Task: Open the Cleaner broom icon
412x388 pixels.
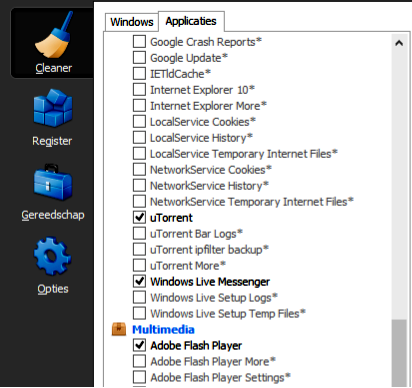Action: tap(53, 35)
